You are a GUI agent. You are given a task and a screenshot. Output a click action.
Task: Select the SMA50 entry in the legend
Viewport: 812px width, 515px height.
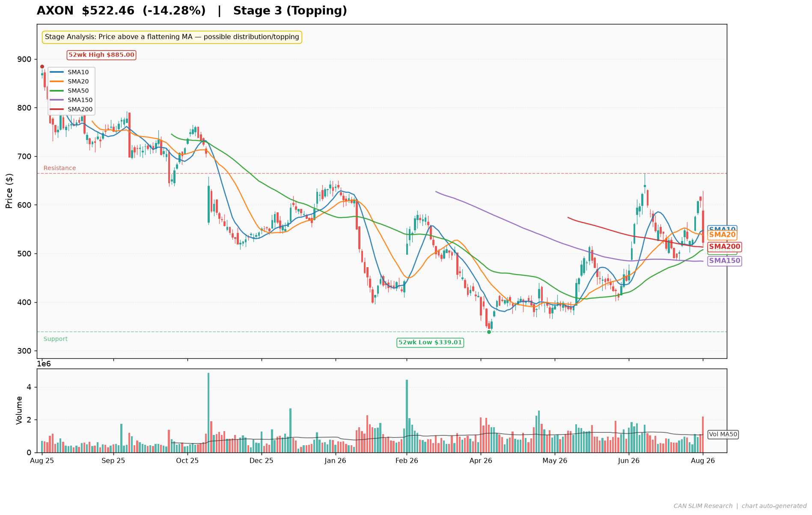click(71, 91)
